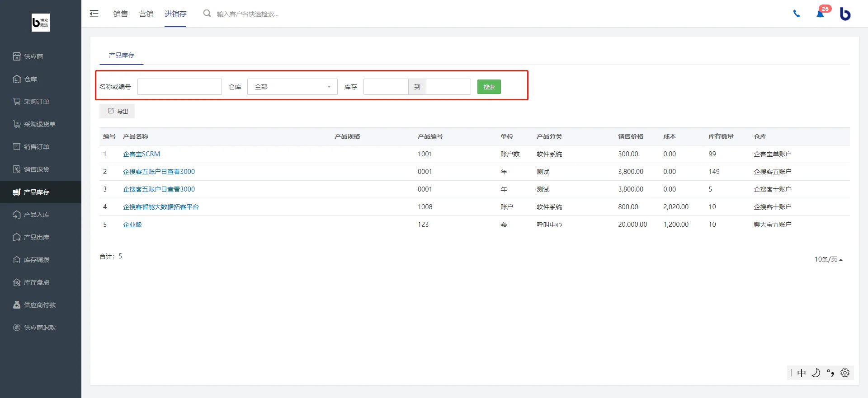This screenshot has height=398, width=868.
Task: Open the 仓库 dropdown showing 全部
Action: [292, 87]
